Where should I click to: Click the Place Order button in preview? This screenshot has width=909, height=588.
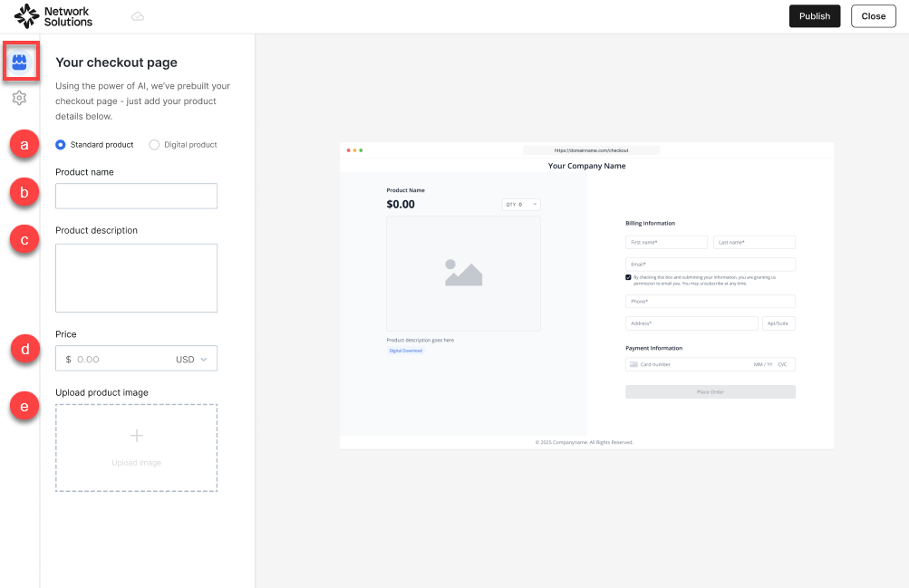tap(711, 392)
